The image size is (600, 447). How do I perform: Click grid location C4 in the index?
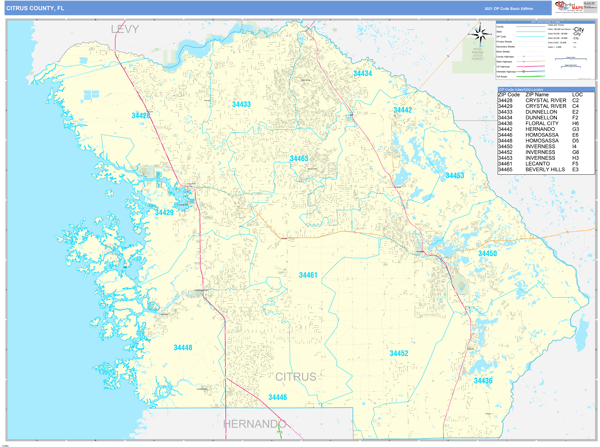tap(576, 106)
